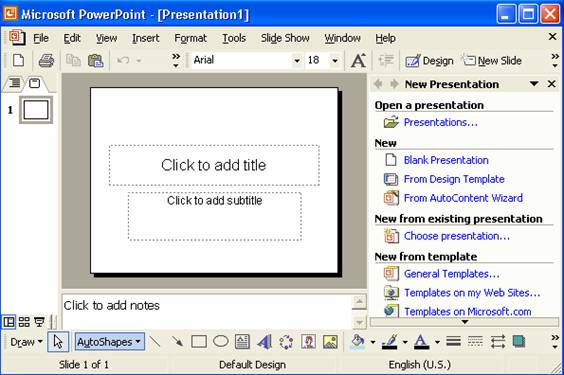Select the Select Objects arrow tool

(58, 342)
